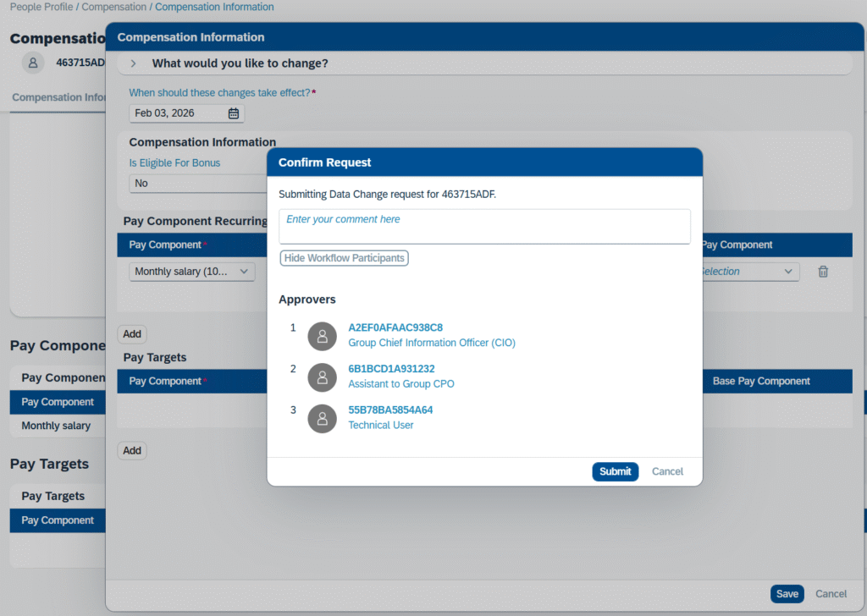Open approver link 6B1BCD1A931232

click(391, 369)
